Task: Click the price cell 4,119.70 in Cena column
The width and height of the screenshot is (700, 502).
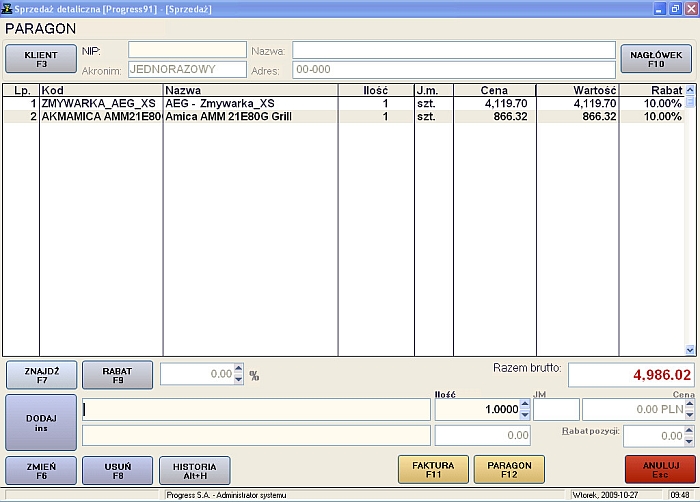Action: click(x=495, y=104)
